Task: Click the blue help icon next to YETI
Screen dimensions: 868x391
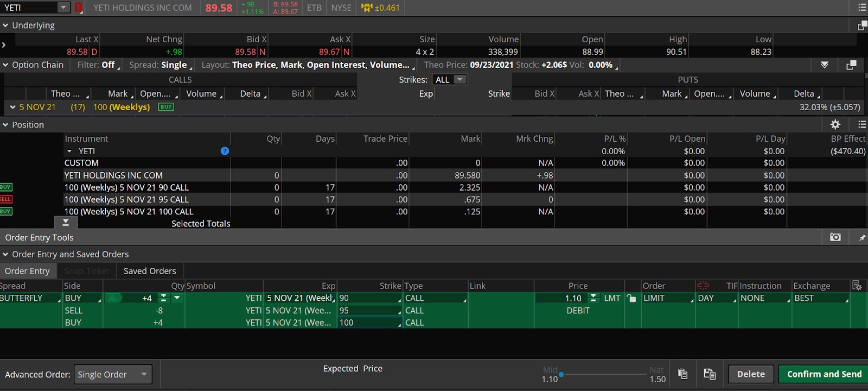Action: [x=225, y=151]
